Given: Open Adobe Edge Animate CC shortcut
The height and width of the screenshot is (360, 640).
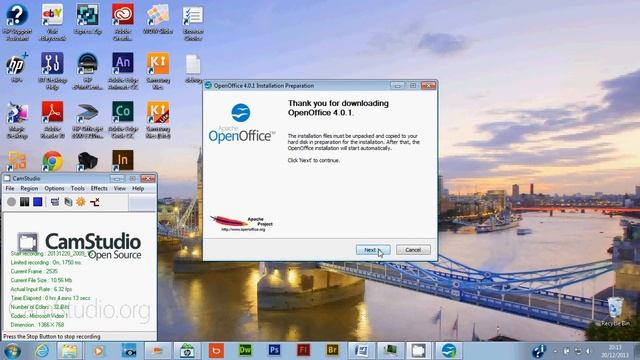Looking at the screenshot, I should click(x=123, y=70).
